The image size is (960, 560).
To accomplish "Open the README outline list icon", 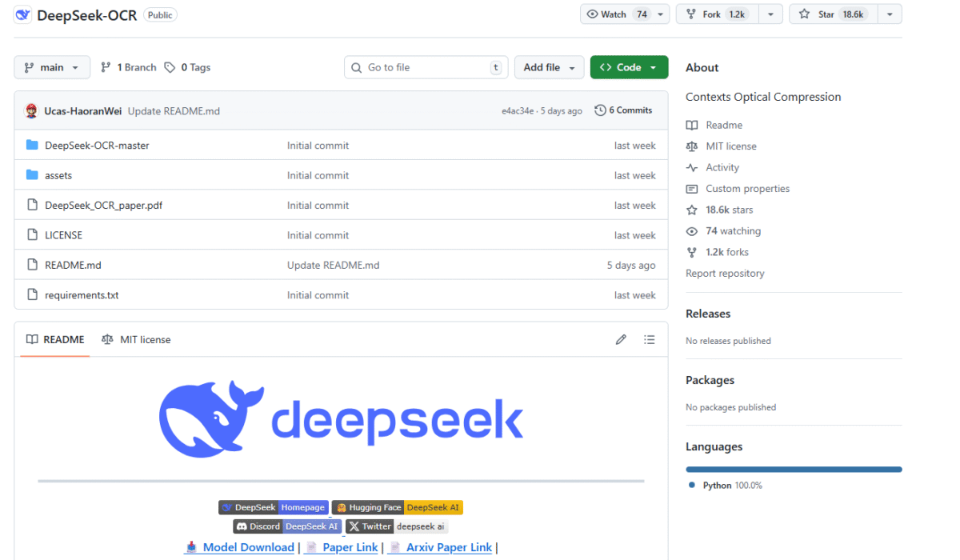I will click(650, 340).
